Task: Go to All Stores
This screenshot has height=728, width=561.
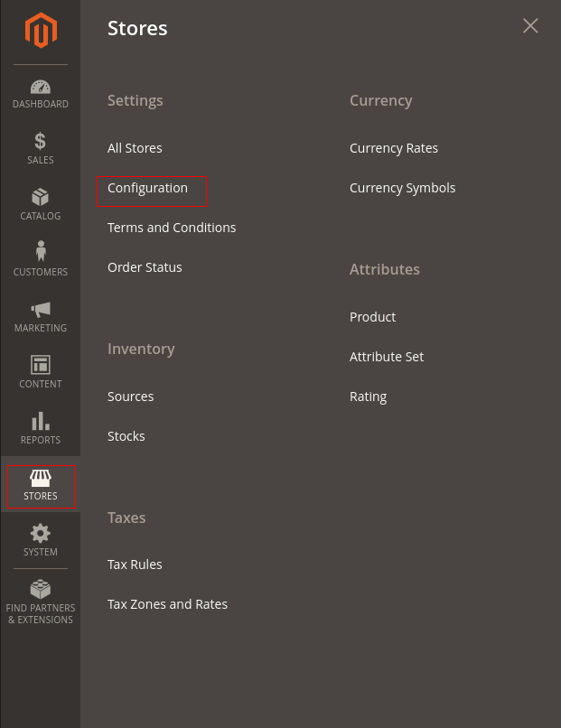Action: pyautogui.click(x=135, y=148)
